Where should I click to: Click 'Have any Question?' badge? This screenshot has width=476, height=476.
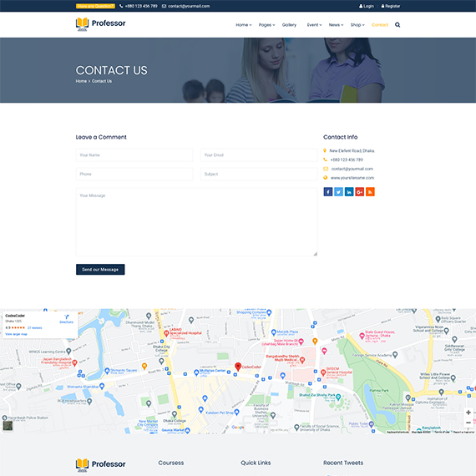[95, 6]
